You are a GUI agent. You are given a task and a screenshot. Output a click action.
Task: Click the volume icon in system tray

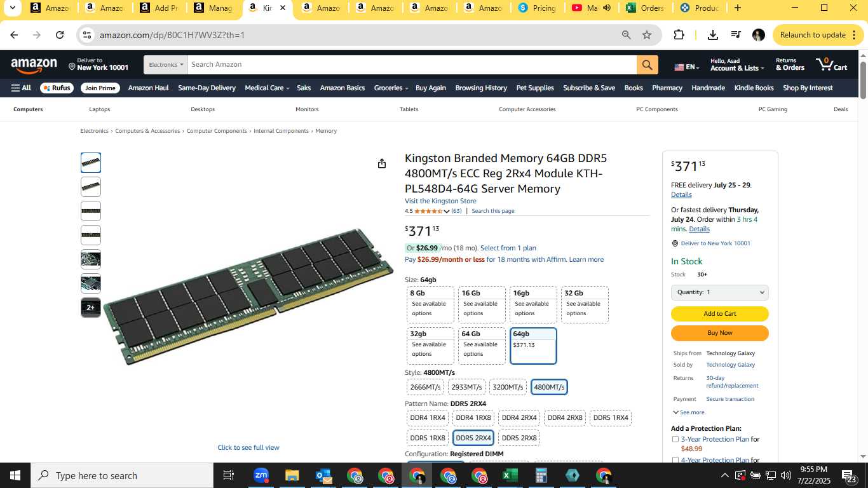[786, 475]
